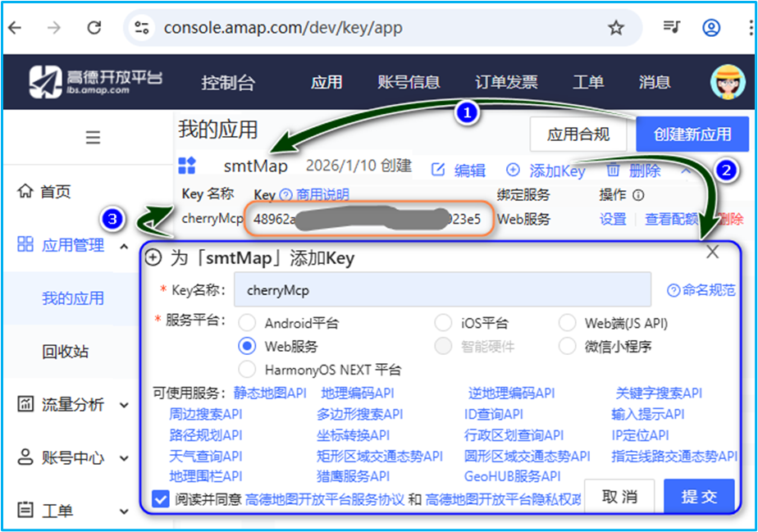Select the 微信小程序 radio button
The width and height of the screenshot is (758, 532).
click(x=567, y=346)
